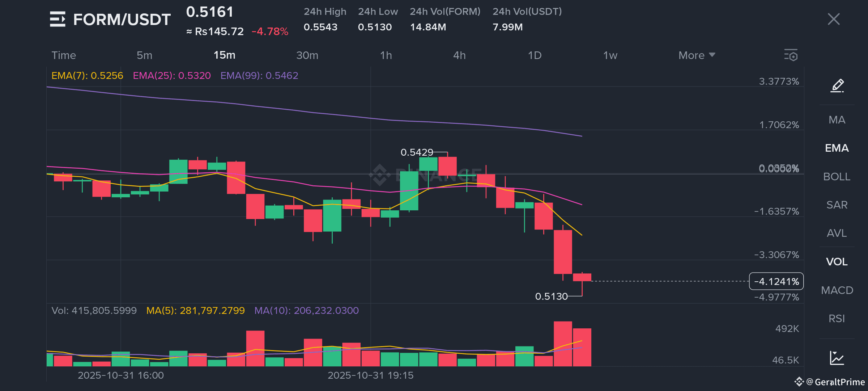Image resolution: width=868 pixels, height=391 pixels.
Task: Toggle the MA overlay on the chart
Action: click(x=837, y=120)
